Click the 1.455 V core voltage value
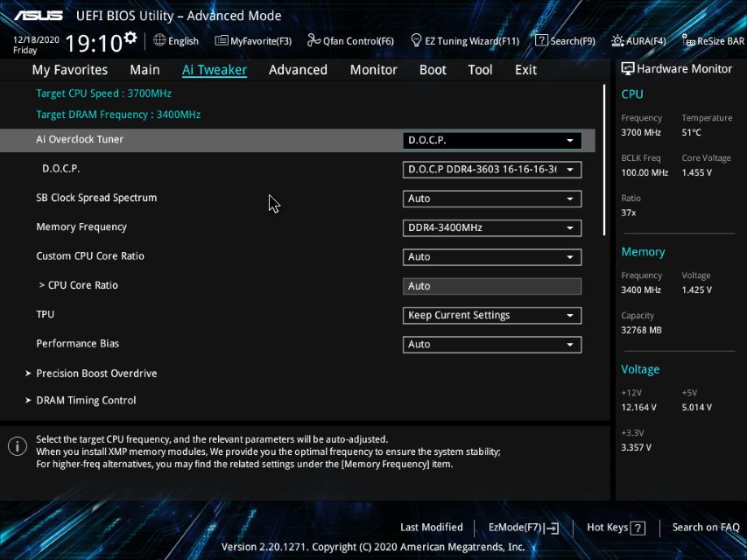This screenshot has width=747, height=560. (x=696, y=172)
